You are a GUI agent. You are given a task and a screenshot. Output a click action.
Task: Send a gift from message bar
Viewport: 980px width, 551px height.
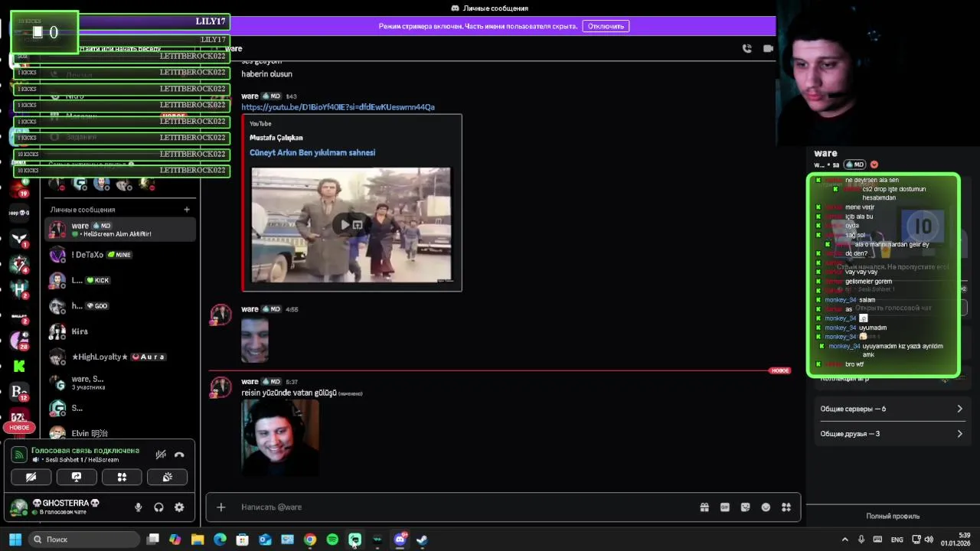(704, 507)
